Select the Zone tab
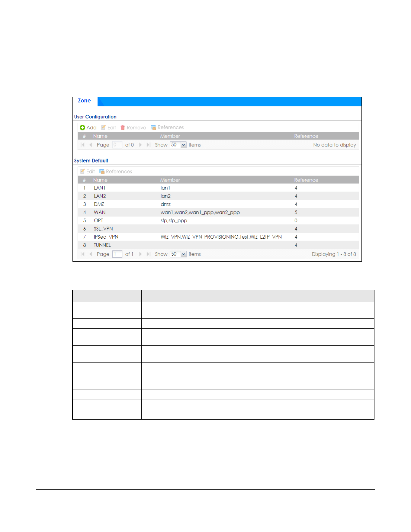Viewport: 411px width, 532px height. 84,101
